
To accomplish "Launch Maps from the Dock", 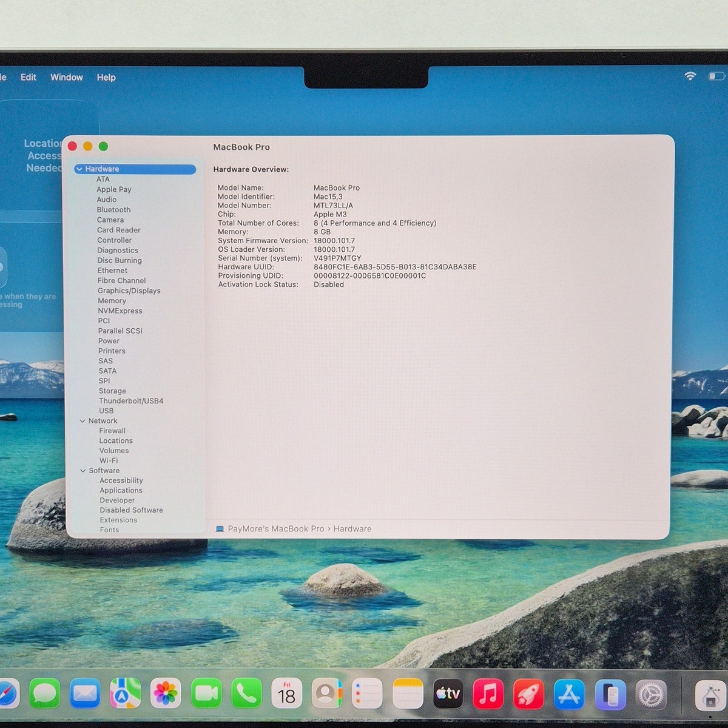I will [126, 693].
